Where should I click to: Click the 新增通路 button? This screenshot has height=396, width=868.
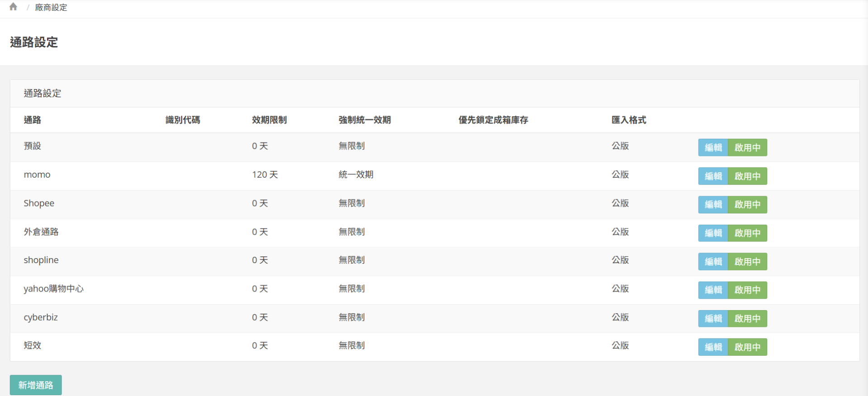[36, 385]
